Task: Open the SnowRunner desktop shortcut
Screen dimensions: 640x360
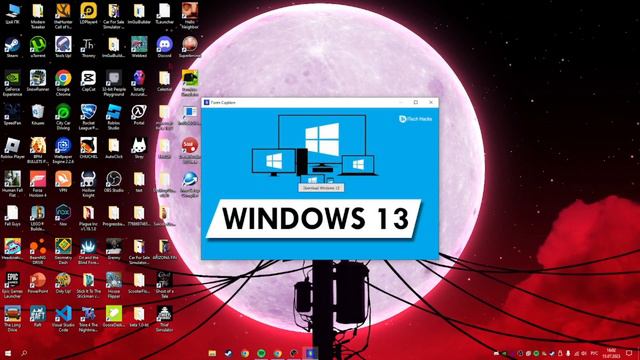Action: point(38,81)
